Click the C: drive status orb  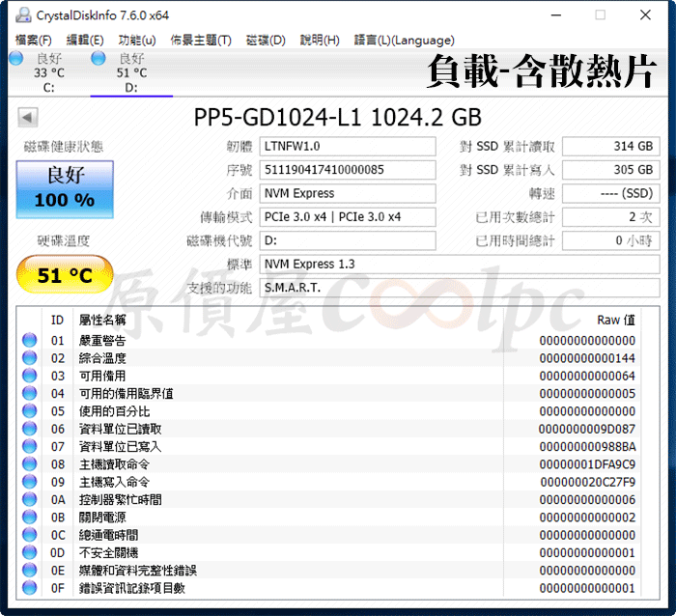[x=16, y=58]
